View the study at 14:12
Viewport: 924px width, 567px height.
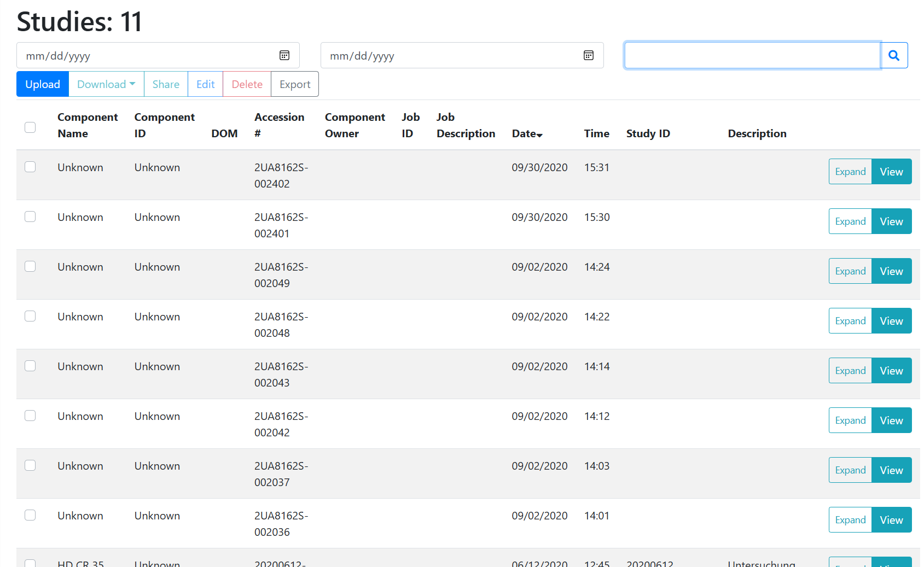pyautogui.click(x=891, y=420)
